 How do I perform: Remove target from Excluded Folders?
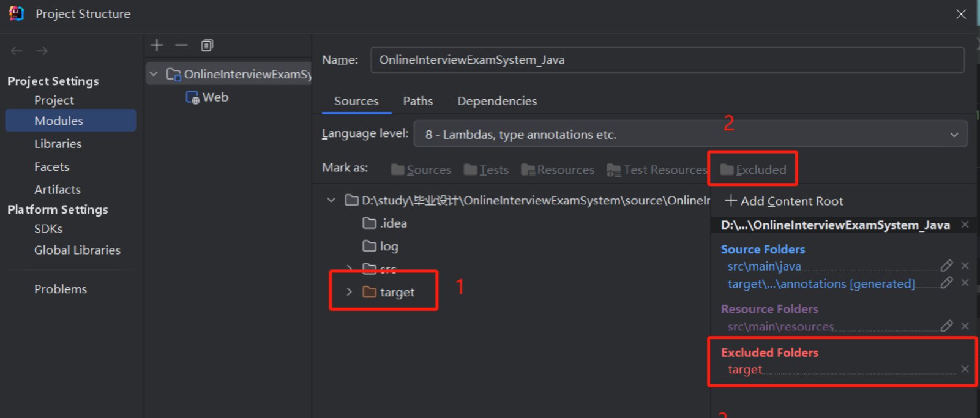(965, 369)
